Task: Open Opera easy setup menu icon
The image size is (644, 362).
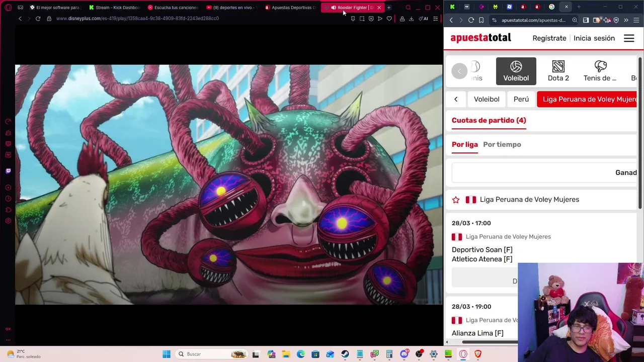Action: (435, 19)
